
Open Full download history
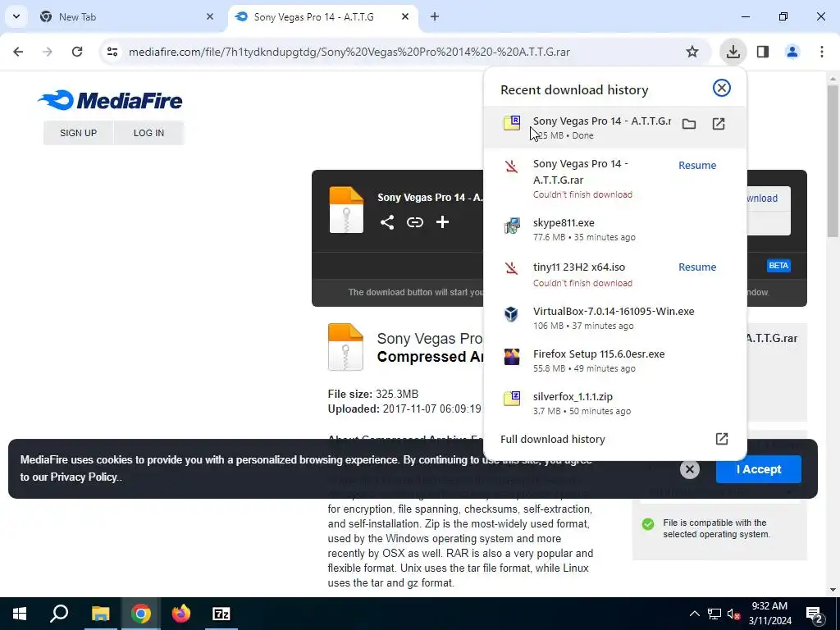(x=614, y=440)
